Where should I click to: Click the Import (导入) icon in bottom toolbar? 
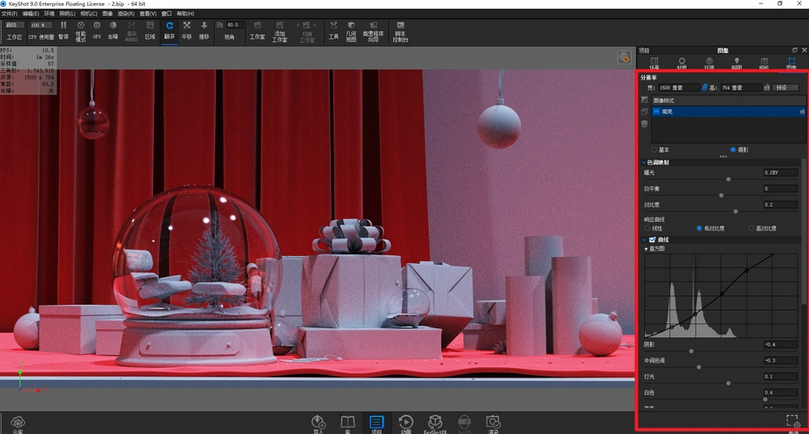pyautogui.click(x=318, y=423)
